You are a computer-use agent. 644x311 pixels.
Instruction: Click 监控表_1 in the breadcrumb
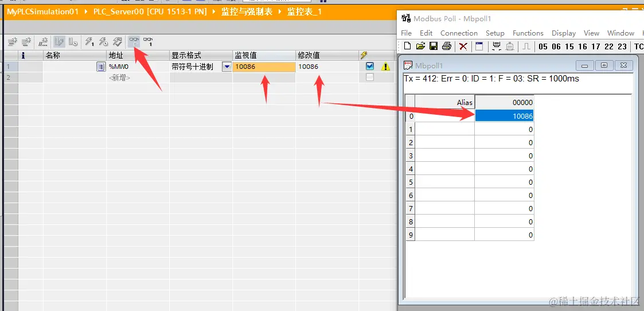(x=305, y=11)
